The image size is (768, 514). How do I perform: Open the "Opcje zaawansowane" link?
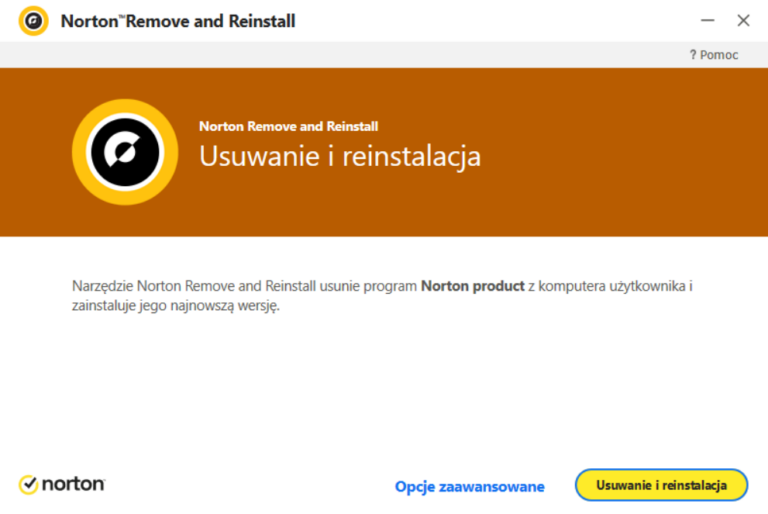[470, 487]
